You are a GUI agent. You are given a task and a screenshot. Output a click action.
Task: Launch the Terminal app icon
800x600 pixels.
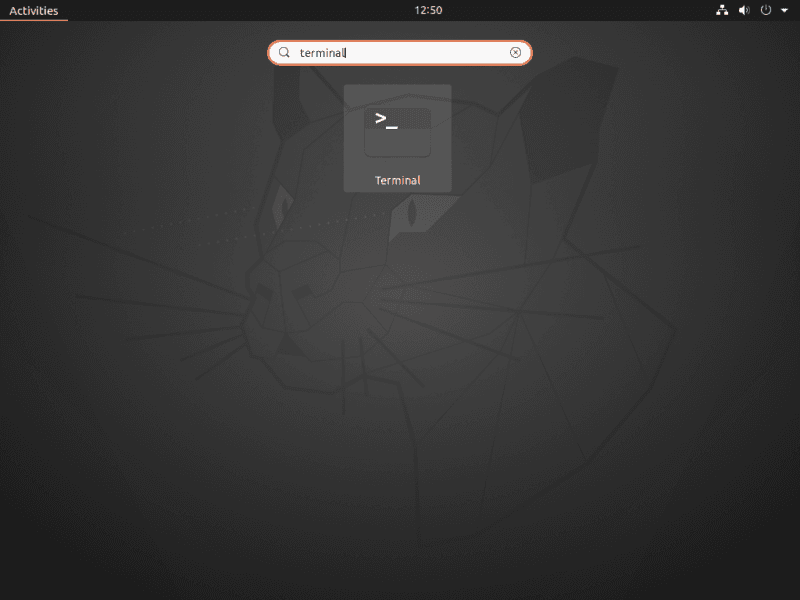[x=397, y=132]
